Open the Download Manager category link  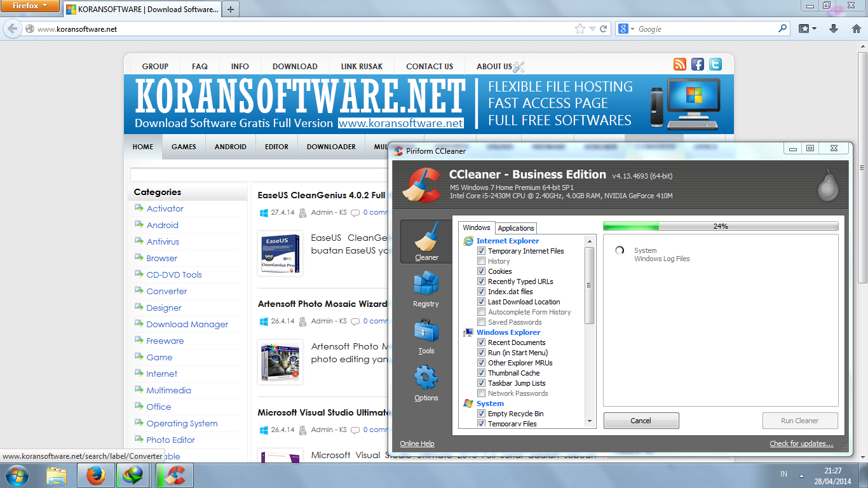[187, 324]
